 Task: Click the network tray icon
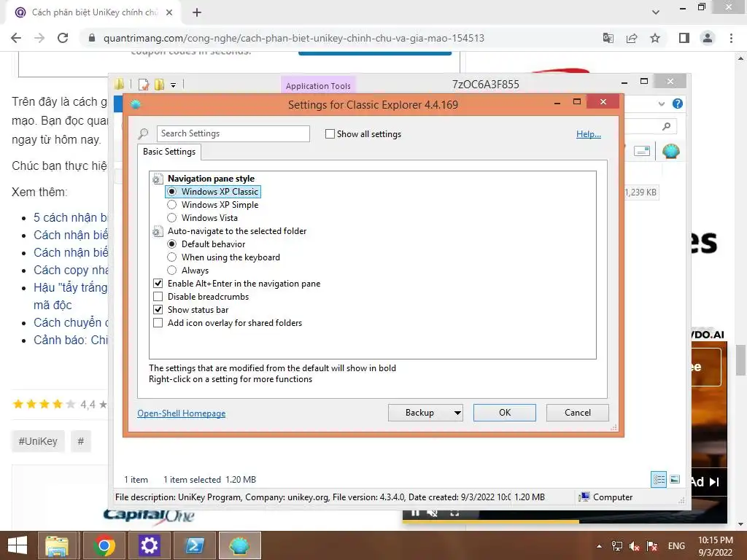click(x=617, y=546)
